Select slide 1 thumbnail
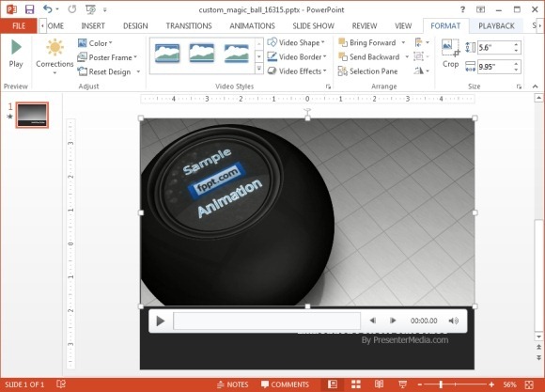The width and height of the screenshot is (545, 392). tap(32, 115)
